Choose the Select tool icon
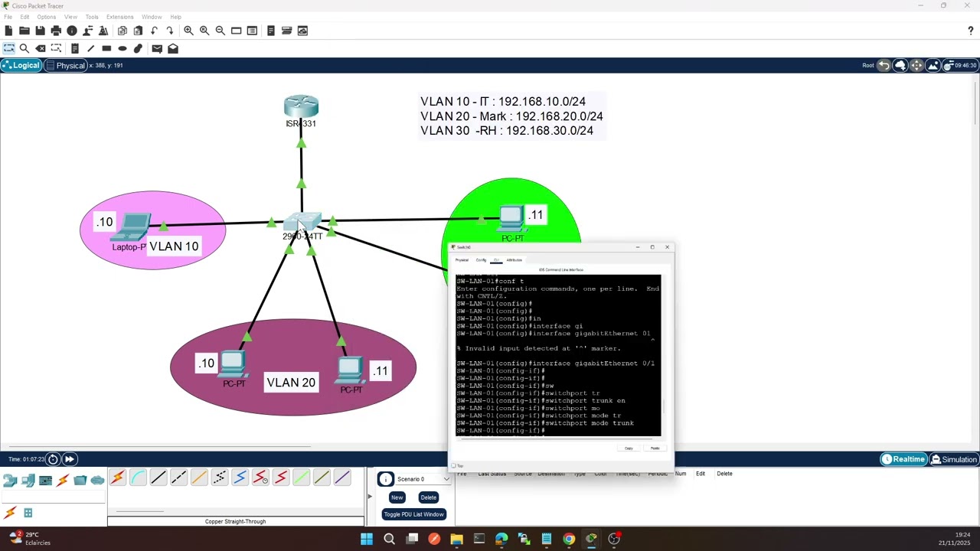 tap(8, 48)
